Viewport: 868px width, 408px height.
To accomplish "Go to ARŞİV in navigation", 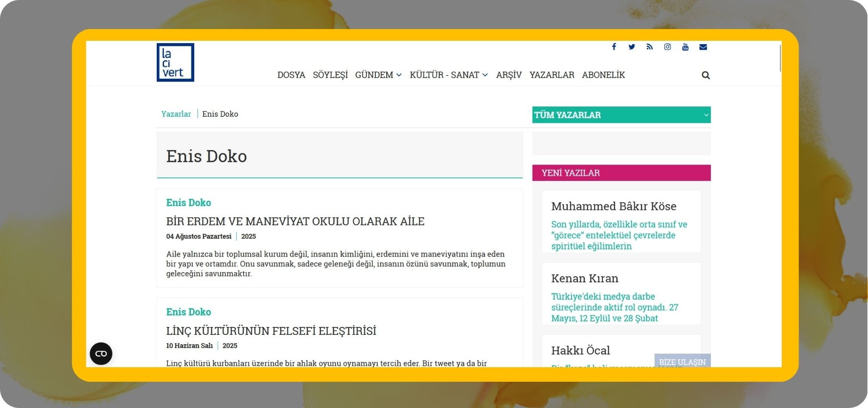I will pos(509,75).
